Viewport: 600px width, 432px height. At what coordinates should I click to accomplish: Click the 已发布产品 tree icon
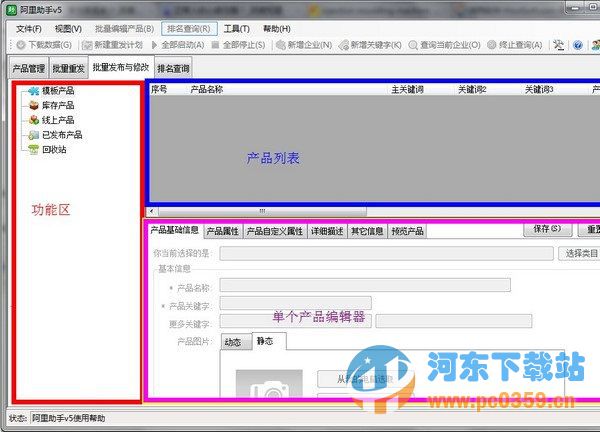click(34, 135)
